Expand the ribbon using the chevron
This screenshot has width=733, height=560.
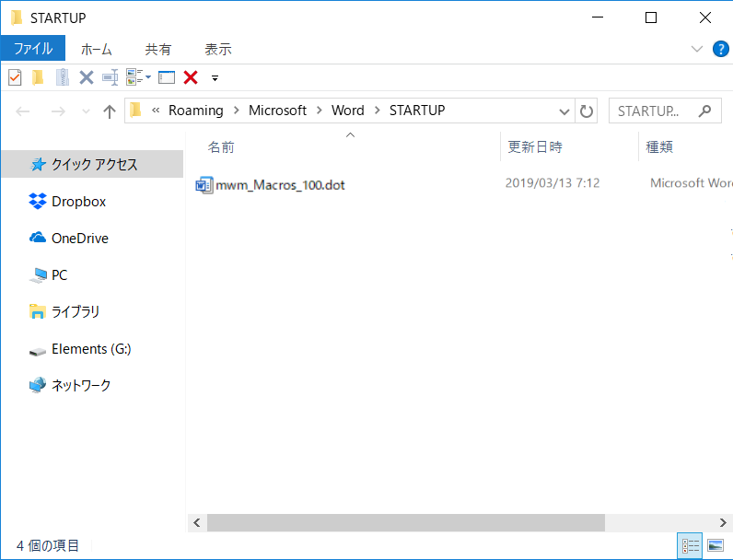(696, 49)
